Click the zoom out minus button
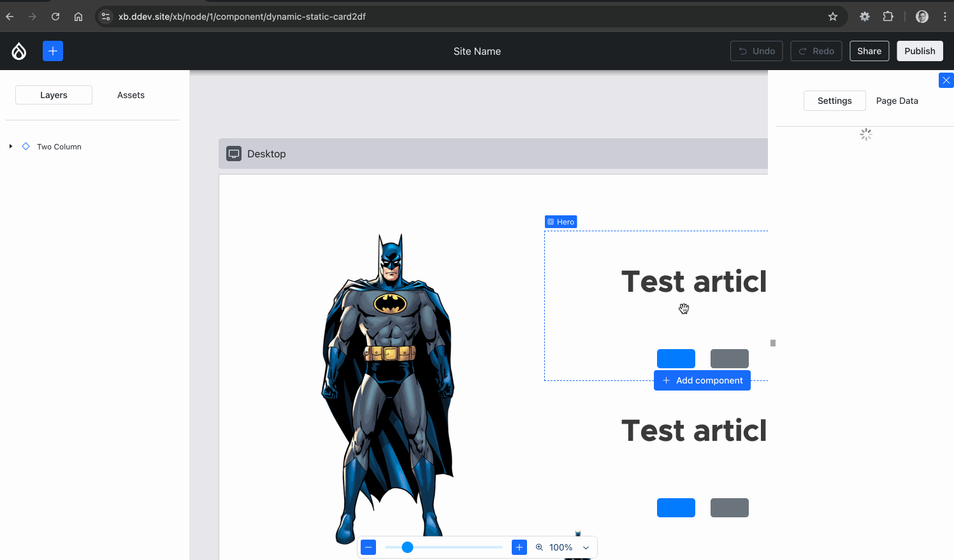 368,547
